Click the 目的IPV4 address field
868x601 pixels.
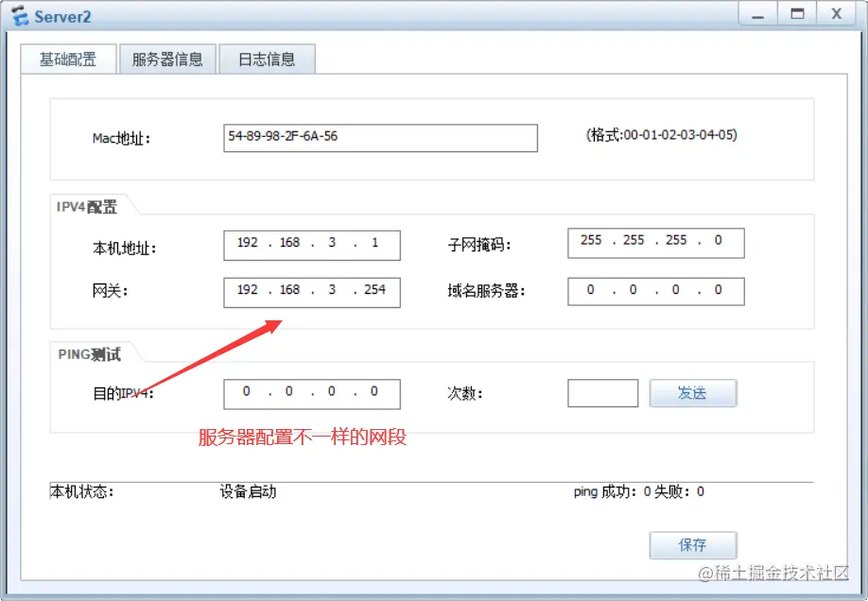click(312, 394)
